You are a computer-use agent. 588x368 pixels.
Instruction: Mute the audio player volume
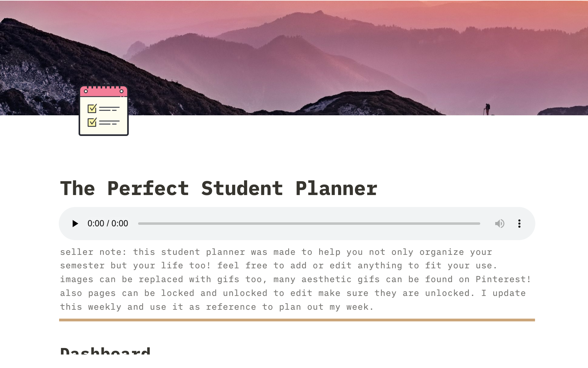pos(499,224)
